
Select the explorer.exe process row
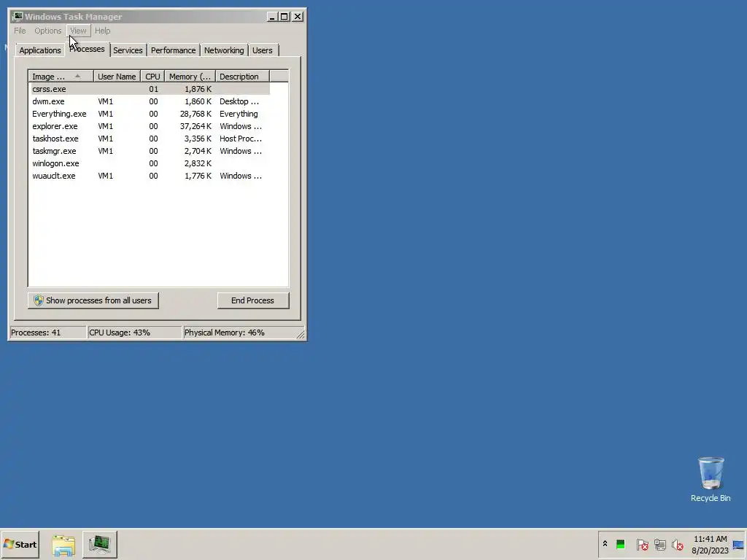(150, 126)
